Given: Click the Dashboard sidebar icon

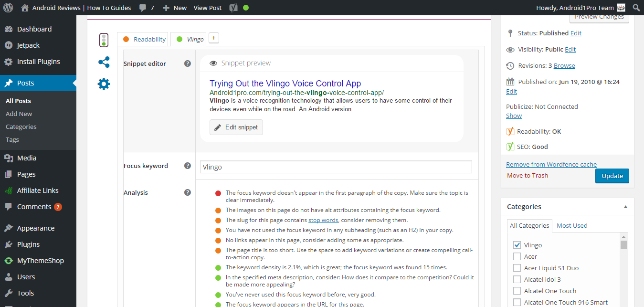Looking at the screenshot, I should click(x=8, y=29).
